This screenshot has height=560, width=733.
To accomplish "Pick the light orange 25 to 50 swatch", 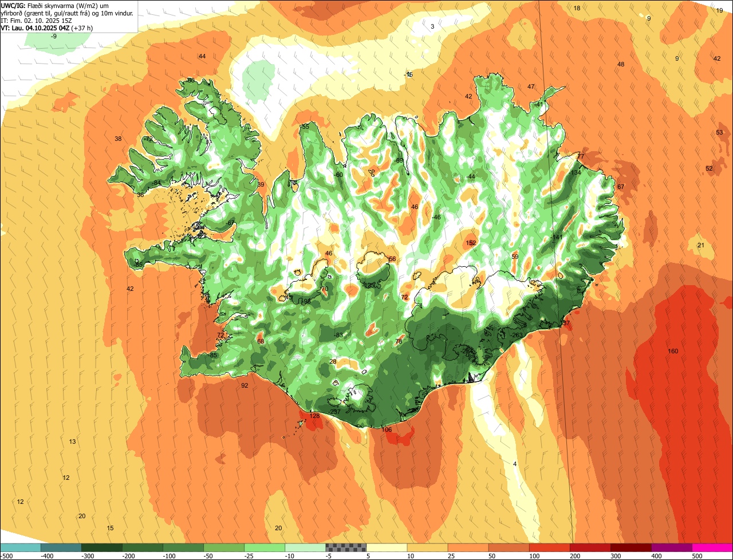I will (467, 547).
